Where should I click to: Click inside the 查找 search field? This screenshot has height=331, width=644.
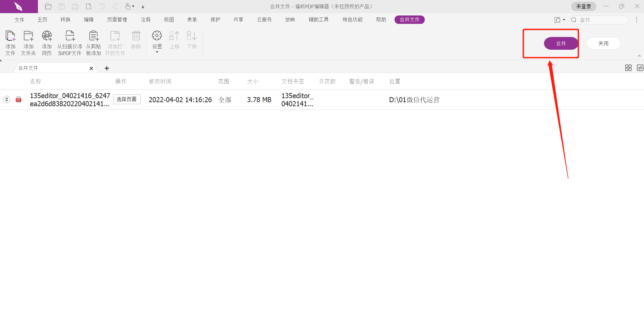coord(601,20)
